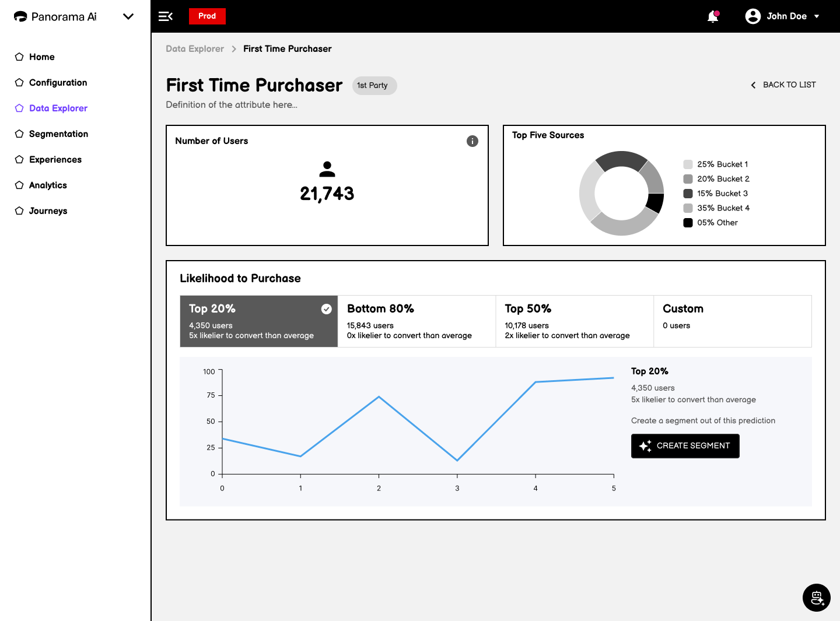Show Number of Users info tooltip
Viewport: 840px width, 621px height.
[473, 141]
